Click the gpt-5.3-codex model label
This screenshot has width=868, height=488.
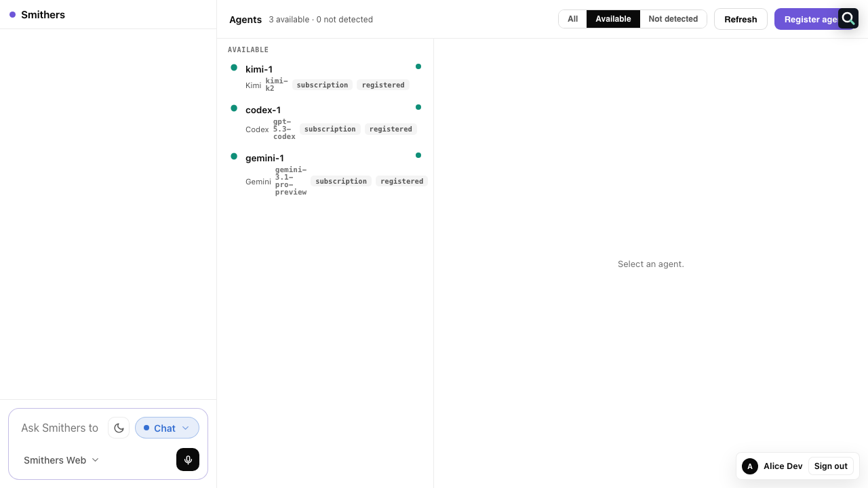pyautogui.click(x=284, y=129)
